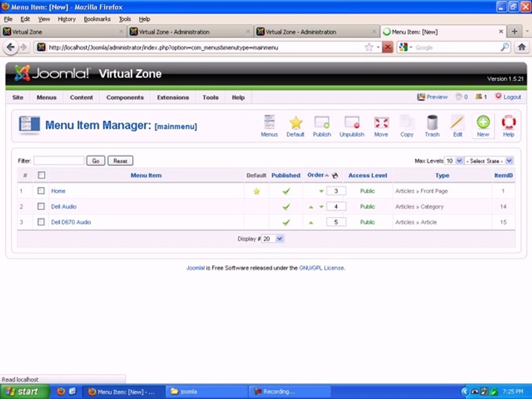Open the Menus toolbar icon
This screenshot has width=532, height=399.
(x=269, y=126)
